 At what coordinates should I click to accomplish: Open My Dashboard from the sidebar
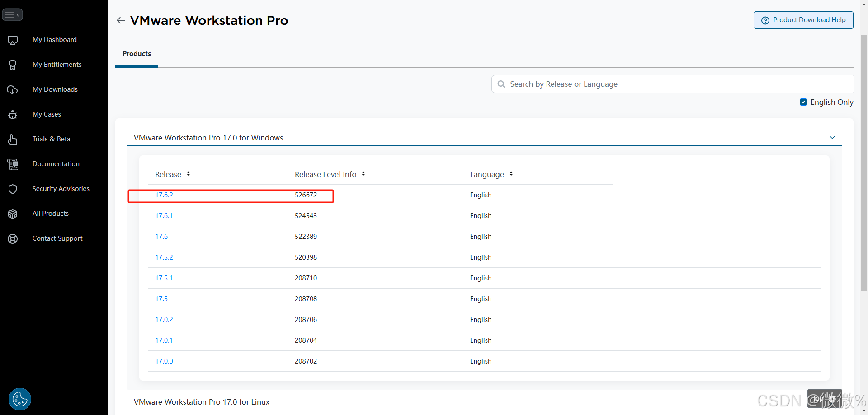[55, 40]
